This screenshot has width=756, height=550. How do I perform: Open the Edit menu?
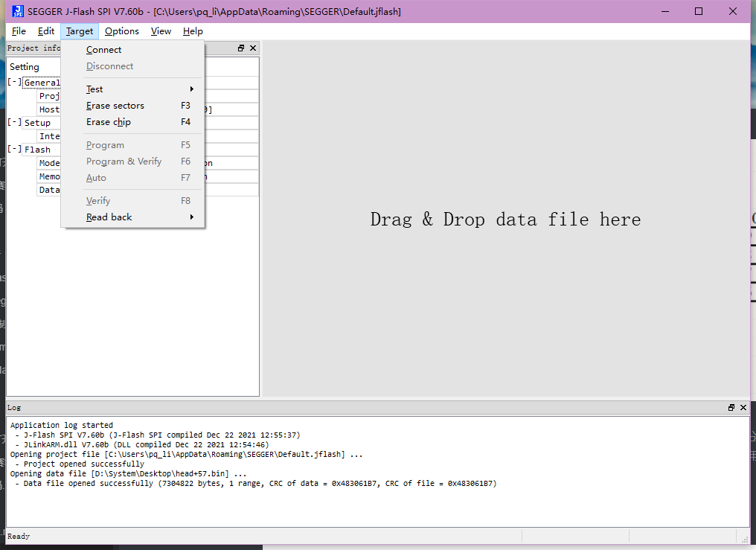tap(46, 31)
